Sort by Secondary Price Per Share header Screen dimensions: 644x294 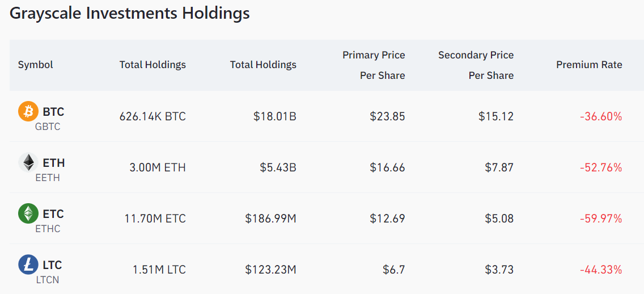point(476,65)
